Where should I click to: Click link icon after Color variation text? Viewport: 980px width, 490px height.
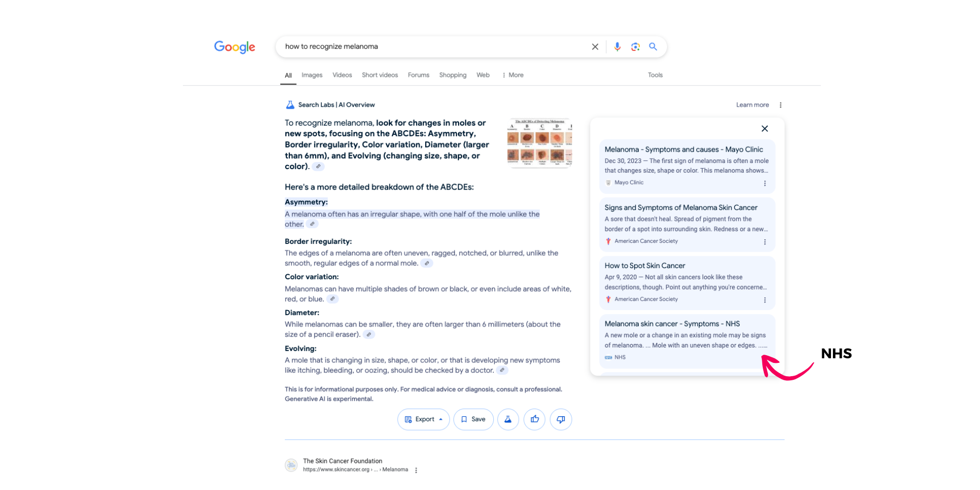click(x=332, y=299)
